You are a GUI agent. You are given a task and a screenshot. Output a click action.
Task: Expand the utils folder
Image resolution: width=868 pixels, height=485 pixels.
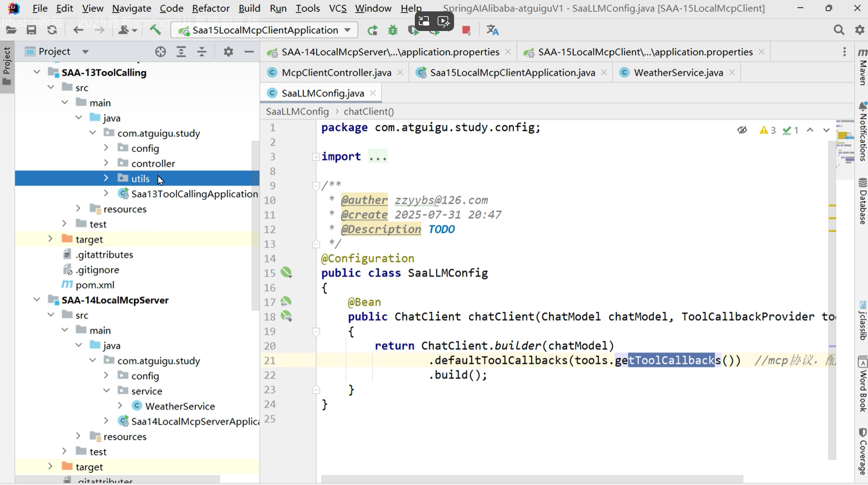point(106,178)
